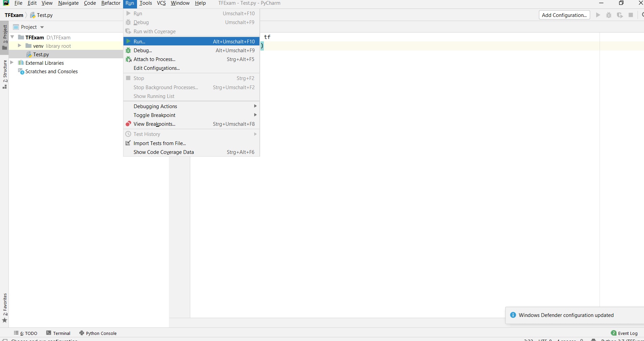Image resolution: width=644 pixels, height=341 pixels.
Task: Click greyed-out Debug entry with Umschalt+F9
Action: coord(191,22)
